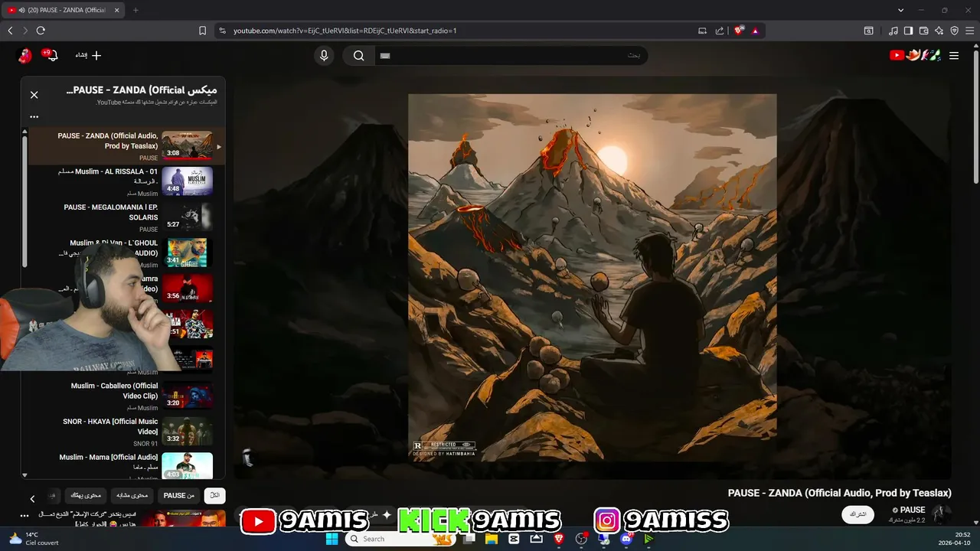The height and width of the screenshot is (551, 980).
Task: Open the Brave Wallet icon
Action: pyautogui.click(x=923, y=31)
